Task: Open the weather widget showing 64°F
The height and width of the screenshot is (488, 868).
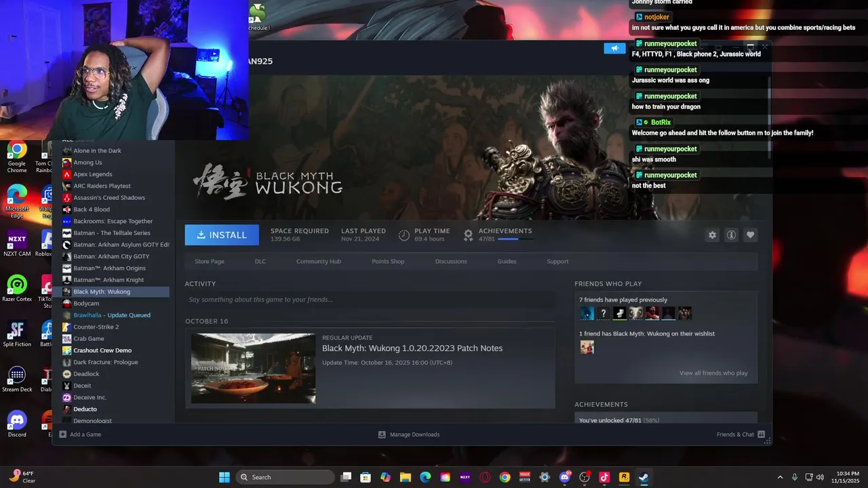Action: point(22,477)
